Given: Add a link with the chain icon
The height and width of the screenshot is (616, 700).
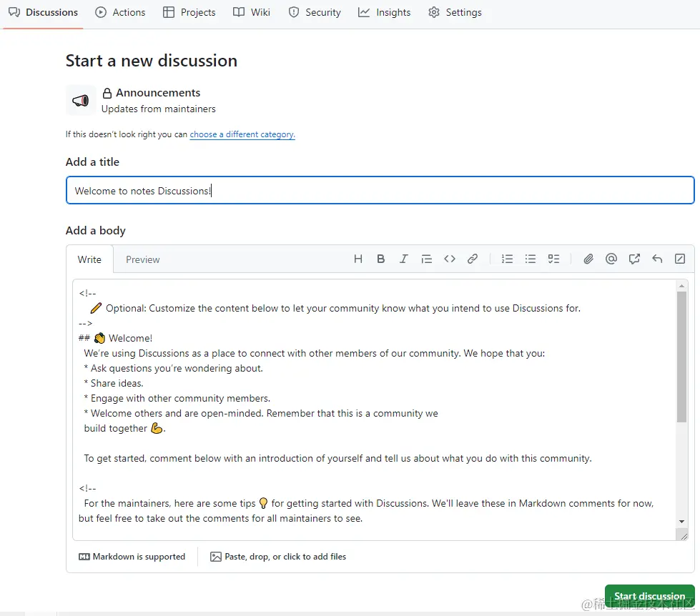Looking at the screenshot, I should coord(473,259).
